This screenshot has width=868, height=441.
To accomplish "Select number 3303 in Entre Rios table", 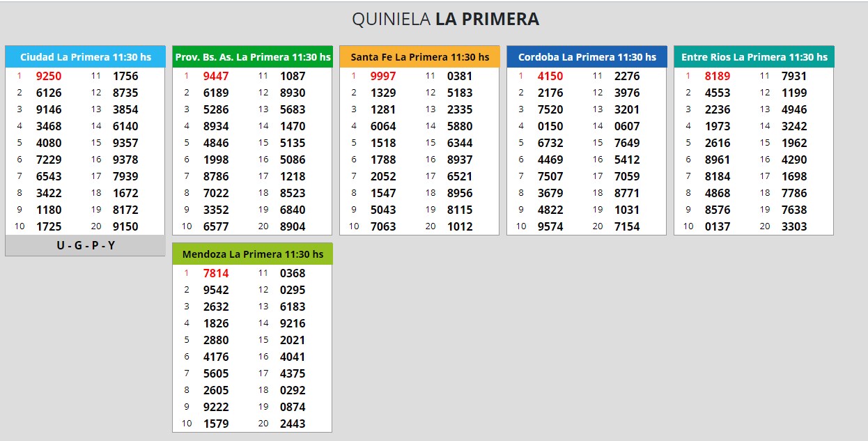I will pyautogui.click(x=794, y=226).
